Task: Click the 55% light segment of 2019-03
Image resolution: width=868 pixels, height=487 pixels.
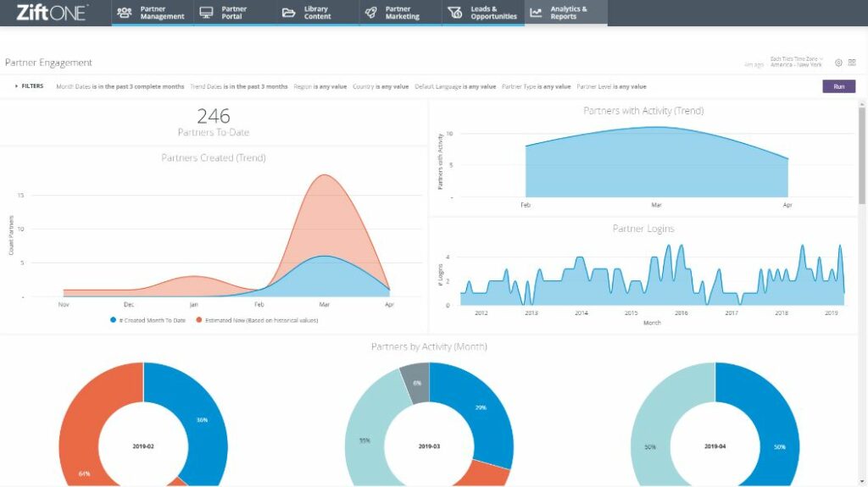Action: coord(364,440)
